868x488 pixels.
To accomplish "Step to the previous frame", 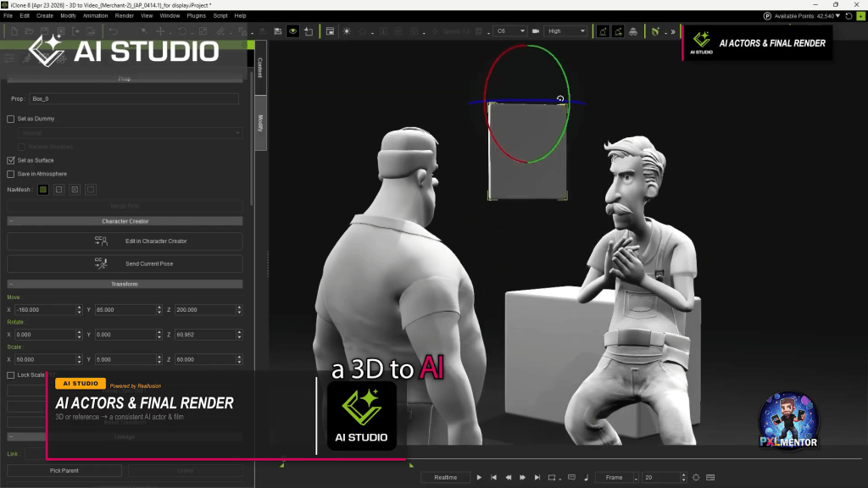I will [x=509, y=478].
